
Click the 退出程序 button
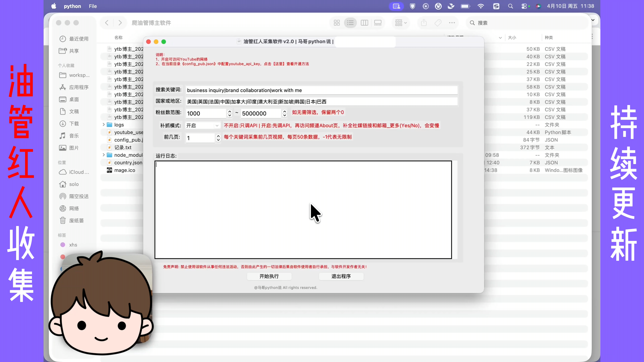341,276
